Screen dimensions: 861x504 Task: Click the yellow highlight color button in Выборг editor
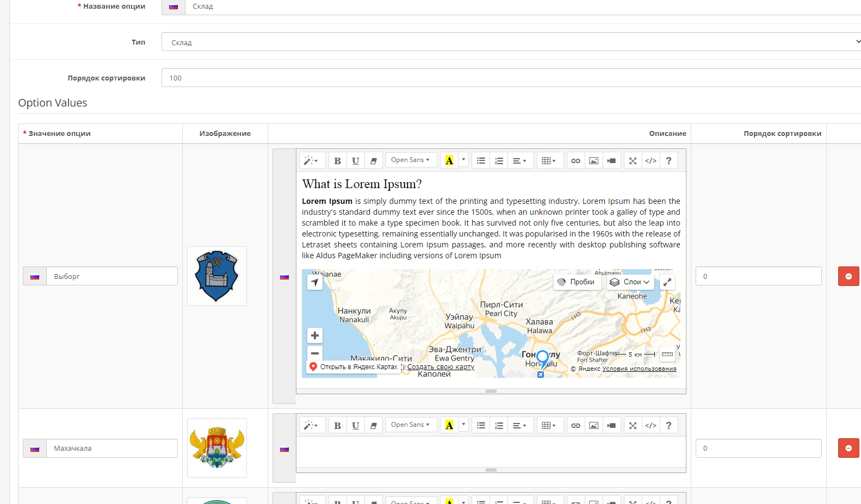point(449,160)
